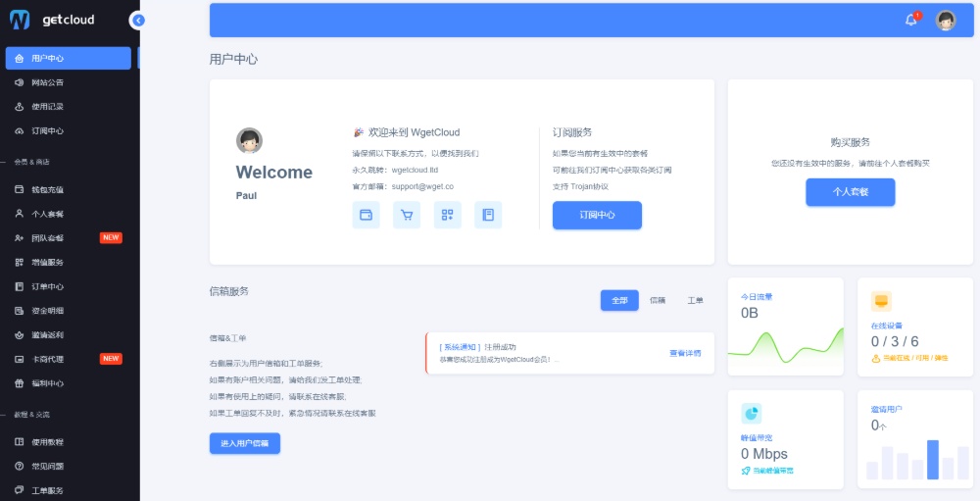Image resolution: width=980 pixels, height=501 pixels.
Task: Open the user avatar menu in header
Action: 946,21
